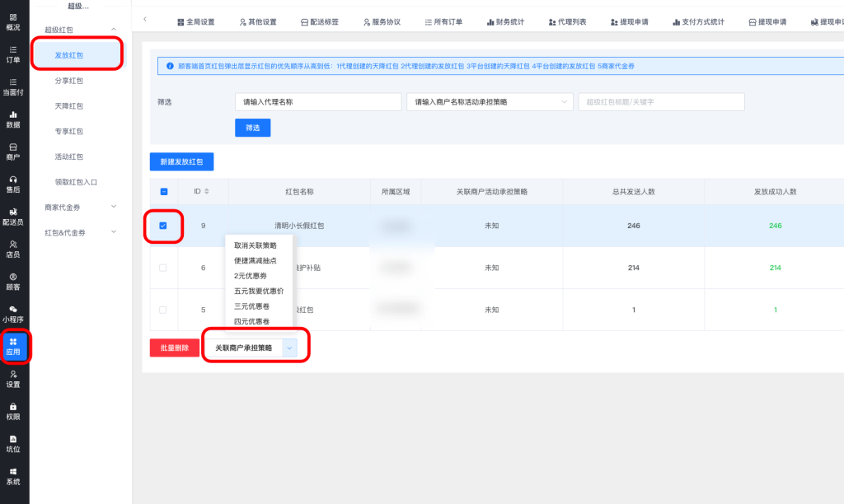Open 天降红包 in the sidebar menu

click(x=68, y=106)
